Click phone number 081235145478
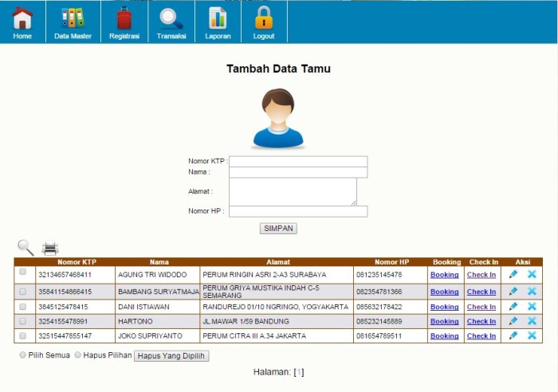Viewport: 558px width, 392px height. coord(379,275)
